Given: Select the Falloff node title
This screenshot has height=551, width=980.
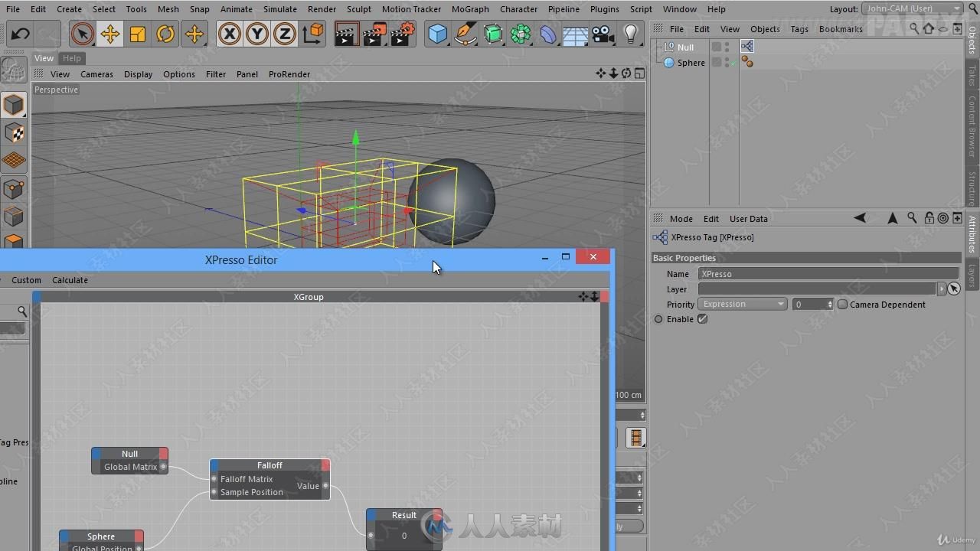Looking at the screenshot, I should coord(269,465).
